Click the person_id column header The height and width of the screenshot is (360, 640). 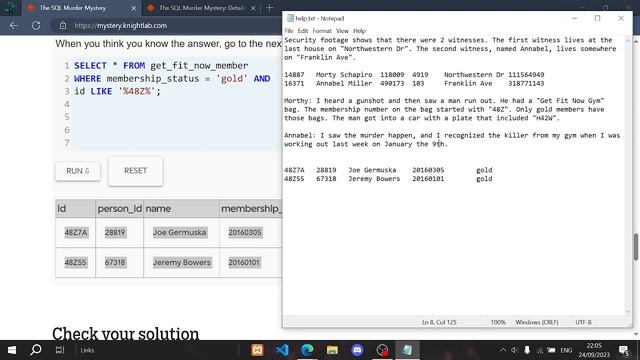(x=120, y=209)
